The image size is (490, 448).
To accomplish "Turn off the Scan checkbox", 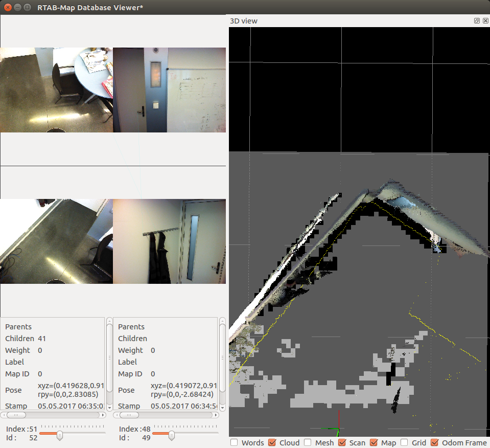I will [x=342, y=442].
